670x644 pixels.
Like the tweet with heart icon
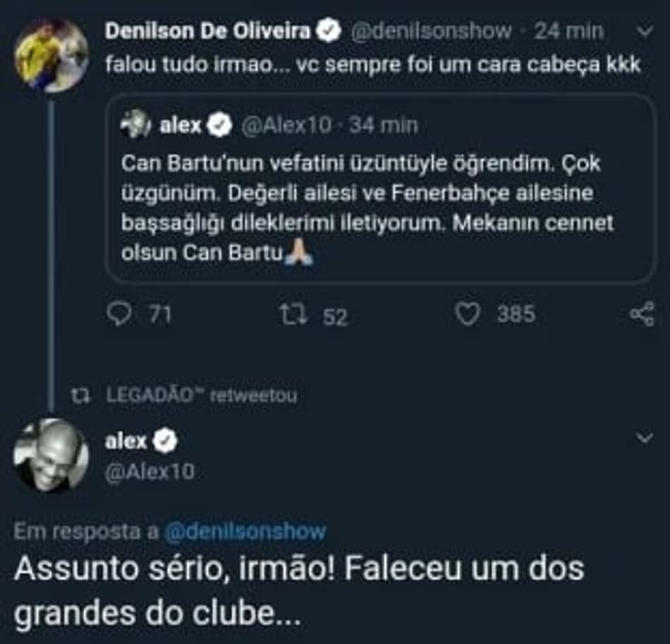(x=466, y=315)
